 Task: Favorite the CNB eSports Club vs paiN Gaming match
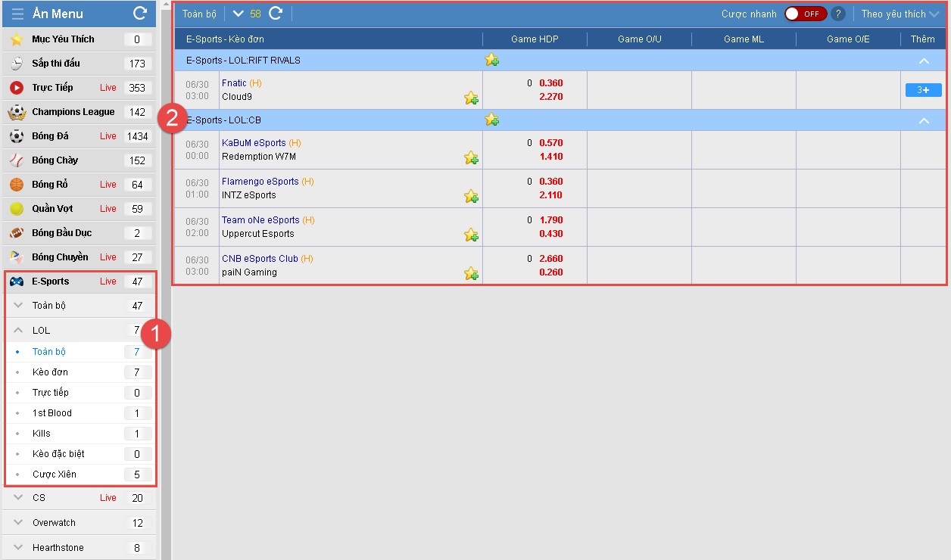pyautogui.click(x=471, y=273)
